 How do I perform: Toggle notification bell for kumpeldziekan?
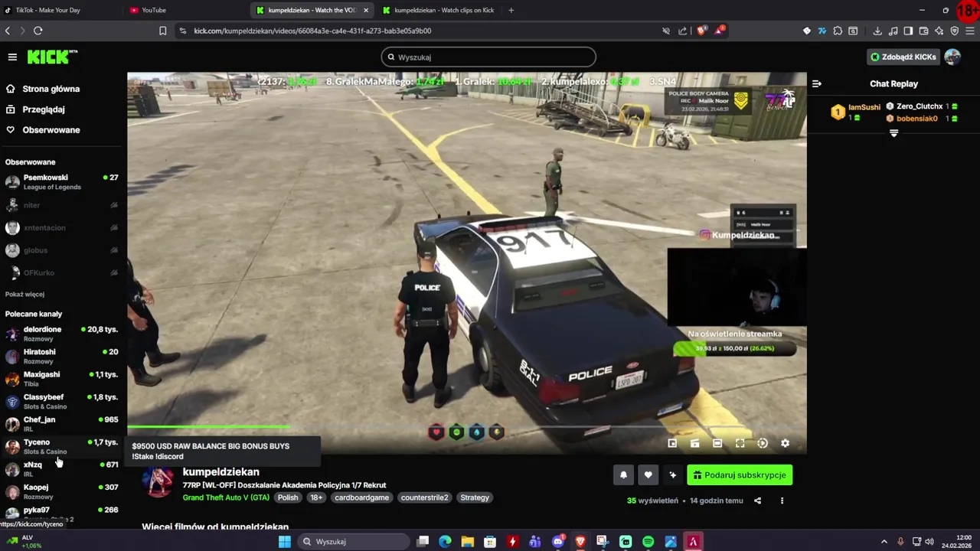click(623, 475)
